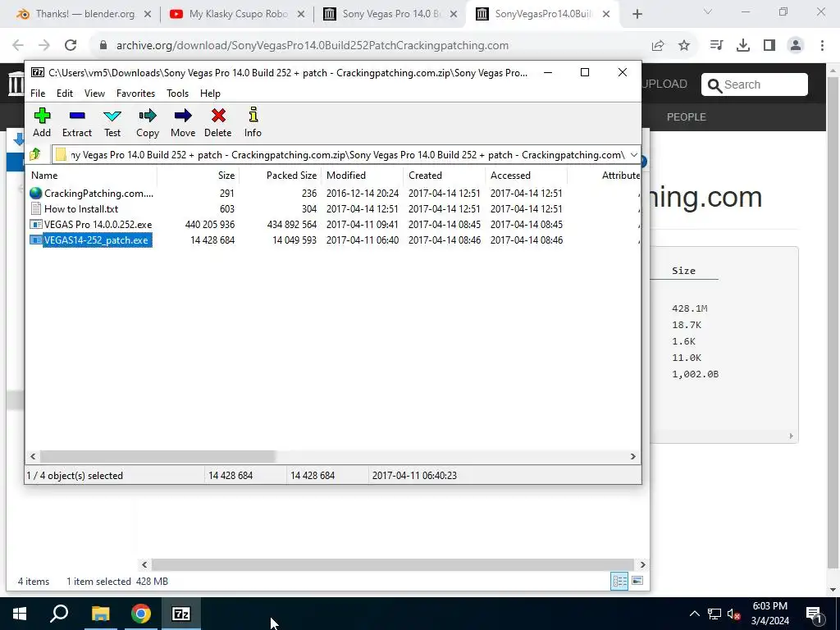Click the Test archive icon
The width and height of the screenshot is (840, 630).
point(112,116)
